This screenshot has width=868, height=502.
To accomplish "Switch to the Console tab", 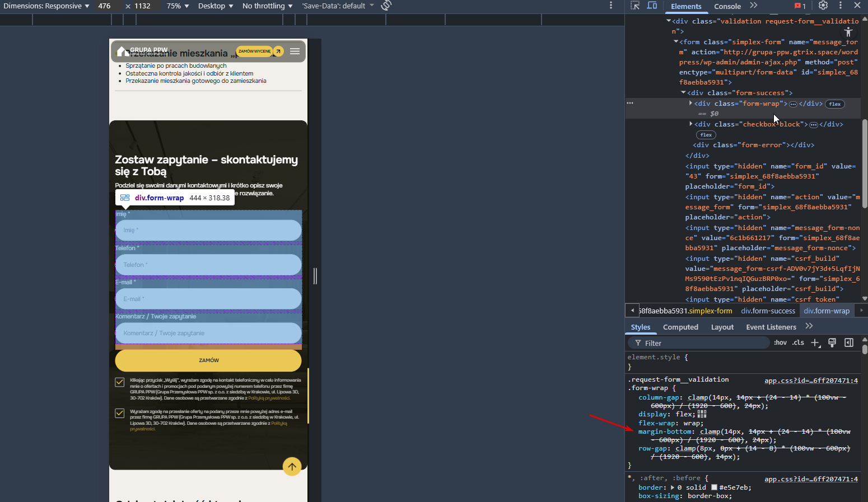I will pyautogui.click(x=727, y=6).
